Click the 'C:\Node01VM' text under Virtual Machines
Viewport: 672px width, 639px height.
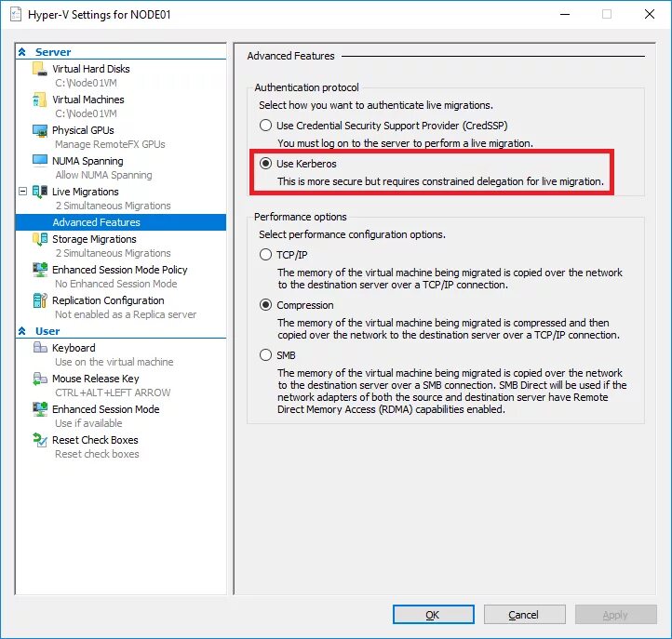(x=87, y=113)
